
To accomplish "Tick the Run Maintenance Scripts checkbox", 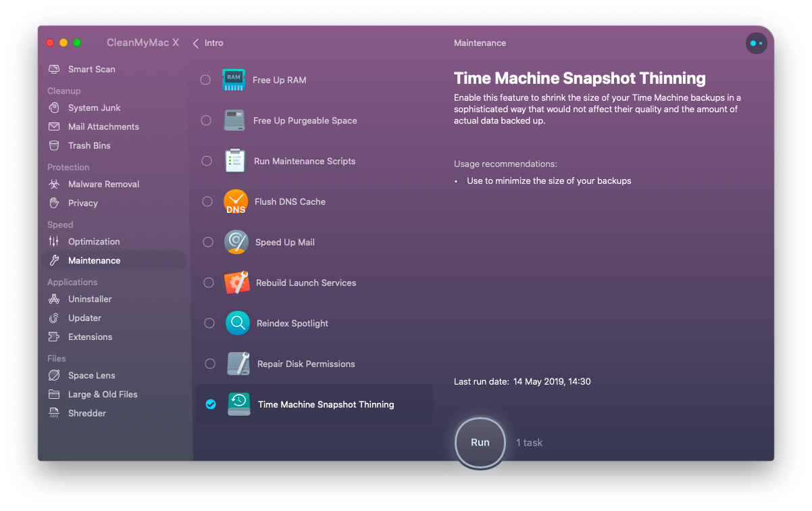I will [x=207, y=161].
